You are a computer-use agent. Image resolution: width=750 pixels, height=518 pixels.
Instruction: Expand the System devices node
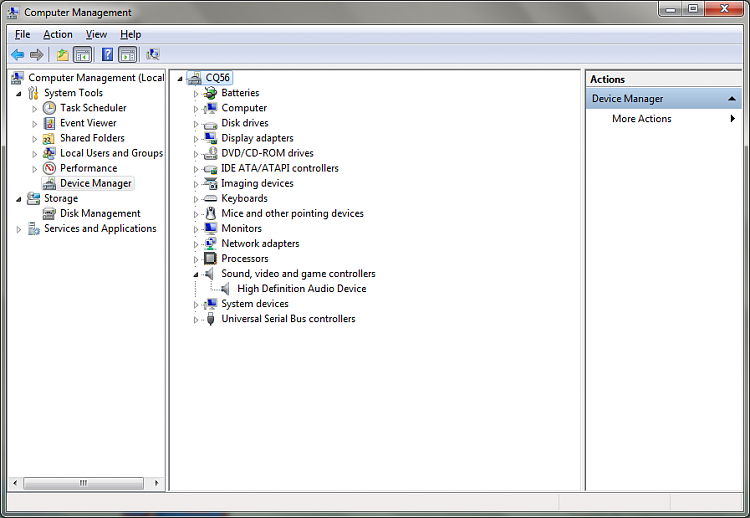(x=196, y=305)
